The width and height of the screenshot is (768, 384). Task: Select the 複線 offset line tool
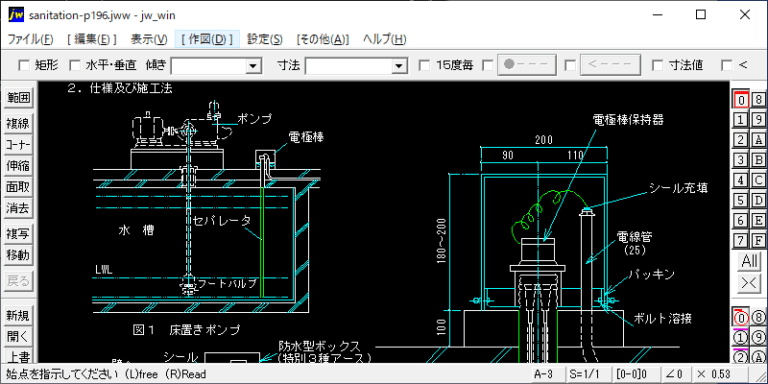[x=18, y=123]
